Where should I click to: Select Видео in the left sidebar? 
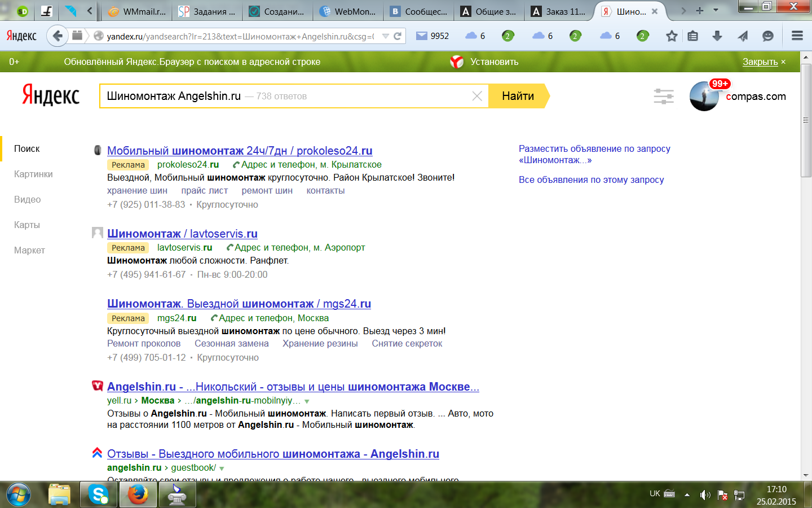click(x=27, y=200)
